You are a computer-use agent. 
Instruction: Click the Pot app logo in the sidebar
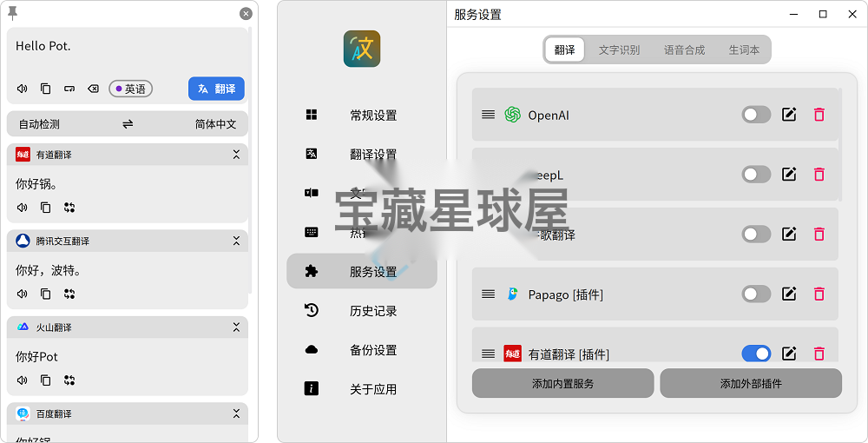(x=362, y=49)
